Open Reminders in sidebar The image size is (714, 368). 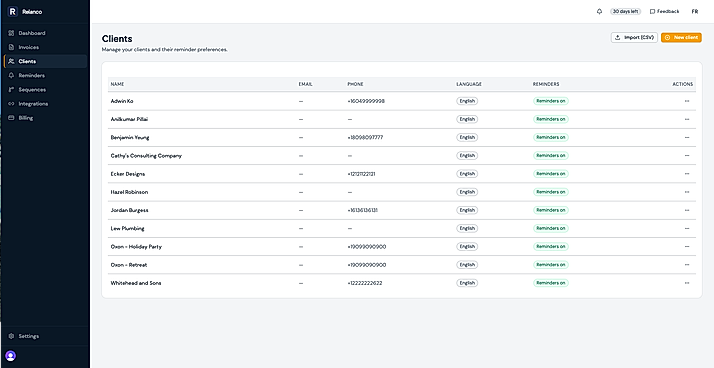[45, 76]
